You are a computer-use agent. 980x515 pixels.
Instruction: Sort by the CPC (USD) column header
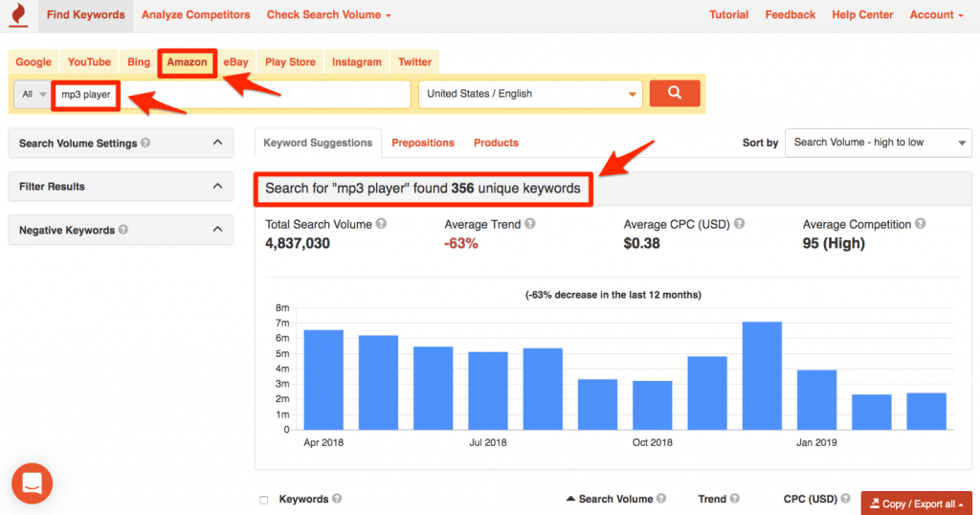point(810,499)
